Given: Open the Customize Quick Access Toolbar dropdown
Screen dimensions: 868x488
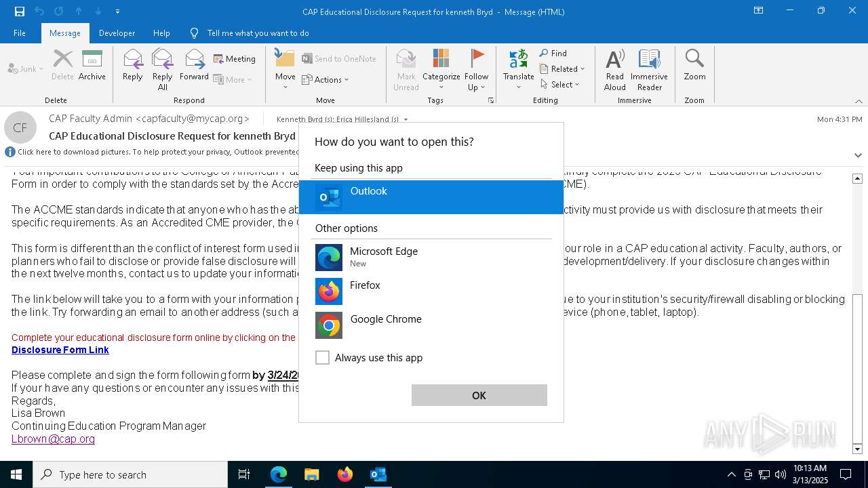Looking at the screenshot, I should click(x=118, y=12).
